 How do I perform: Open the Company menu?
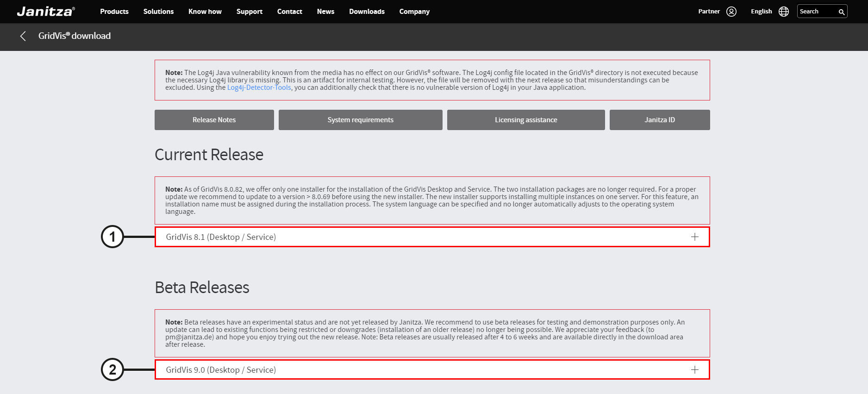click(414, 12)
